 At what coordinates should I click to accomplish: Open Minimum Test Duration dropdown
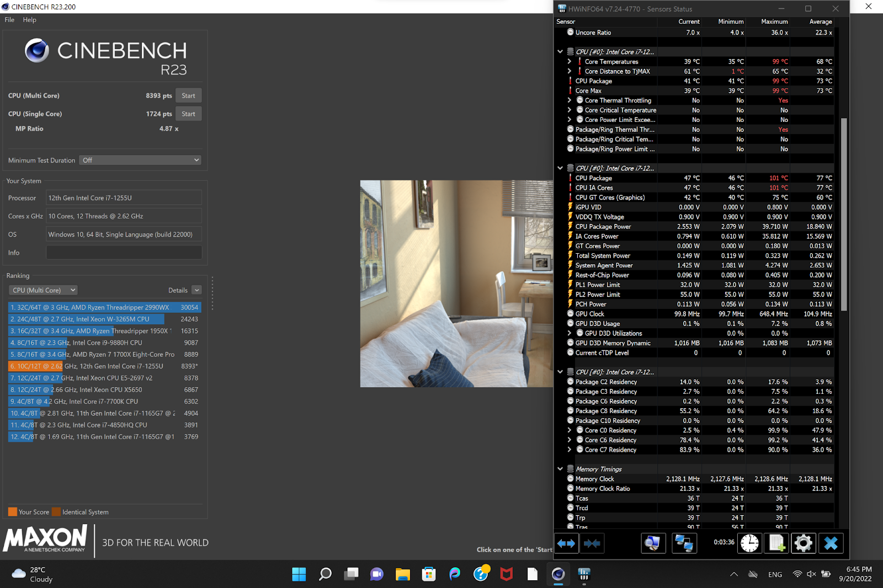click(140, 160)
